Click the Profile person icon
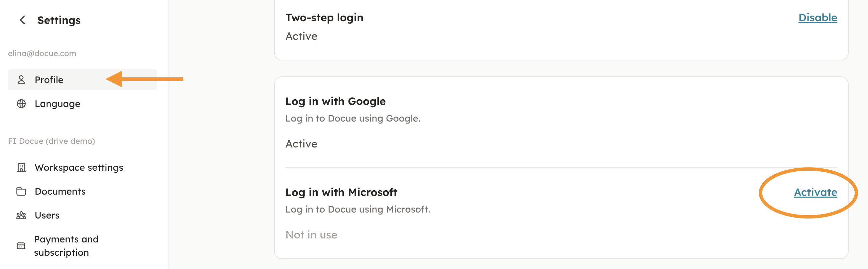The image size is (868, 269). point(21,80)
